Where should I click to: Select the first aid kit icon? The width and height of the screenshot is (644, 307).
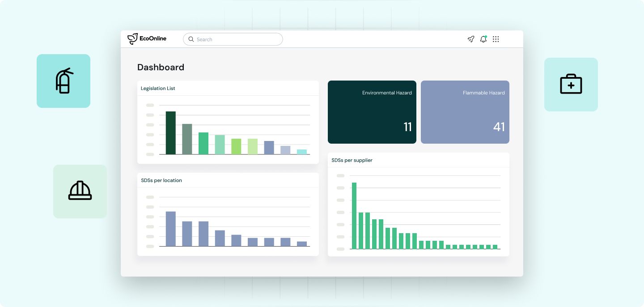pyautogui.click(x=571, y=84)
